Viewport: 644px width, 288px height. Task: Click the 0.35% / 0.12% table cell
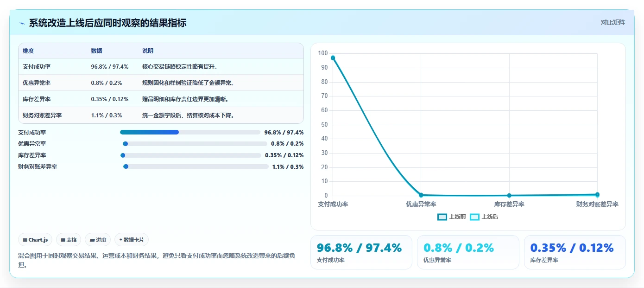(x=110, y=99)
